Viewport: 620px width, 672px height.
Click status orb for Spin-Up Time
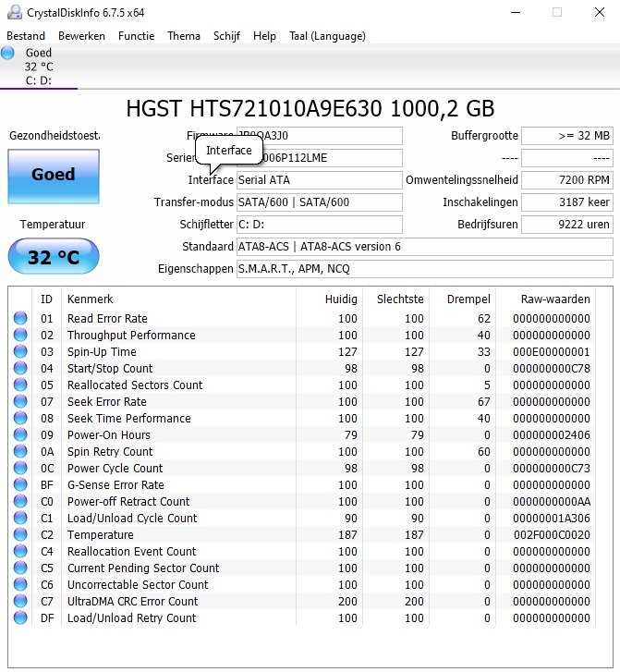[20, 351]
